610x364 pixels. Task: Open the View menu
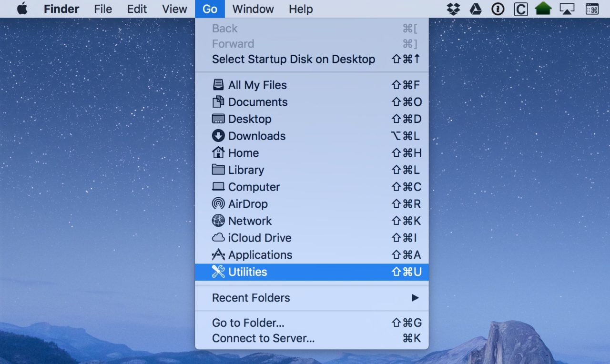[174, 9]
